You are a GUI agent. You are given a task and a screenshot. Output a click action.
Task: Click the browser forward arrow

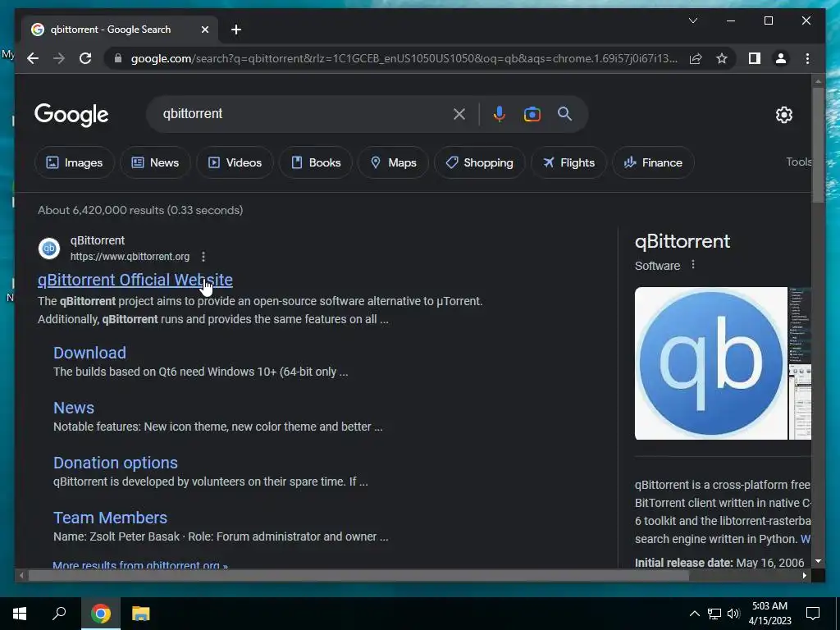click(x=59, y=58)
